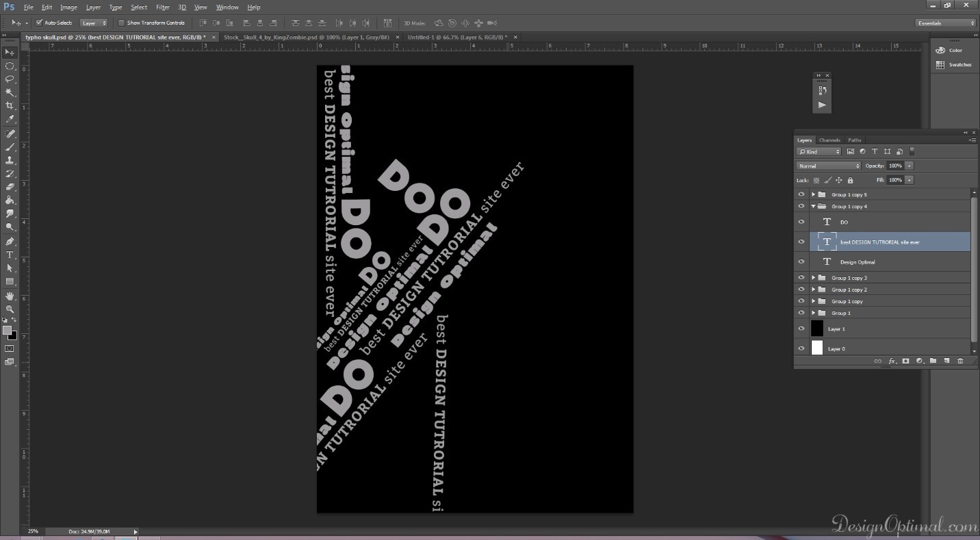Select the Hand tool
The width and height of the screenshot is (980, 540).
click(10, 296)
